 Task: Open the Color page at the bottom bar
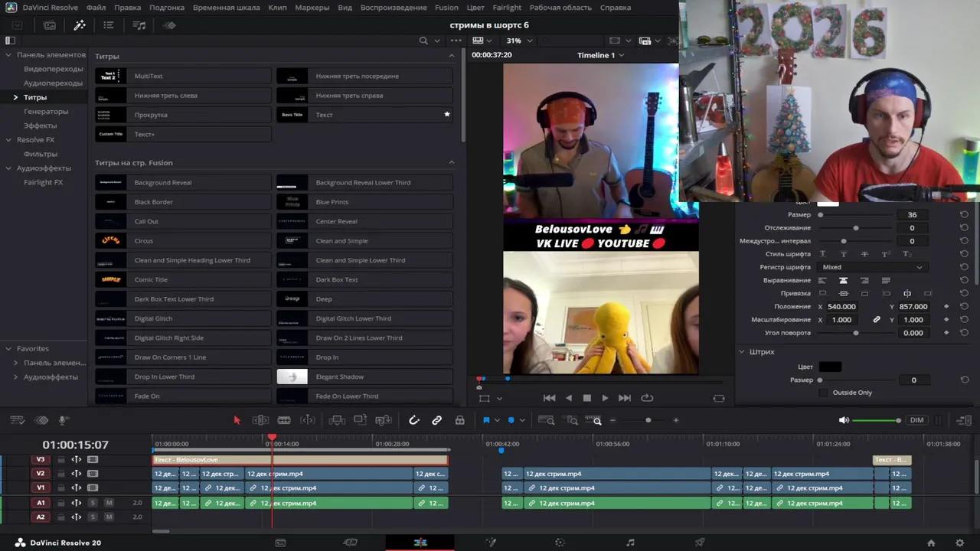click(560, 543)
